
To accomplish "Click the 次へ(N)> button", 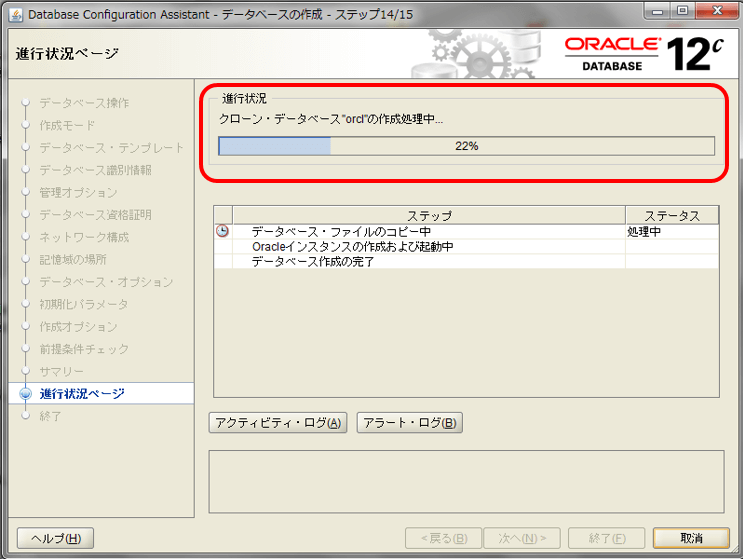I will coord(522,538).
